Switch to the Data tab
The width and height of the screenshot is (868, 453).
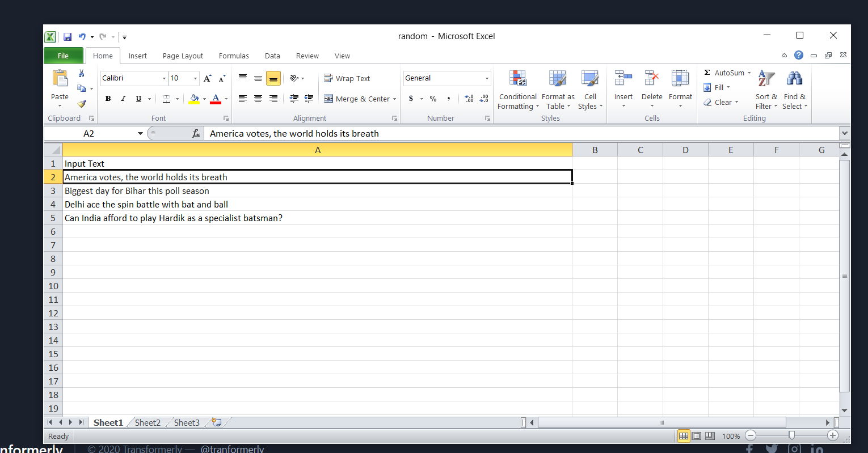tap(272, 56)
